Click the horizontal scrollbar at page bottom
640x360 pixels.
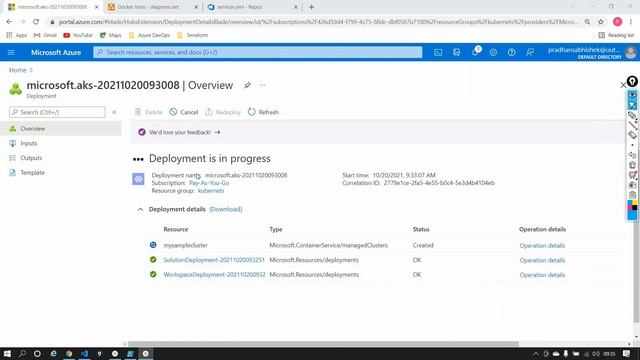[x=323, y=344]
